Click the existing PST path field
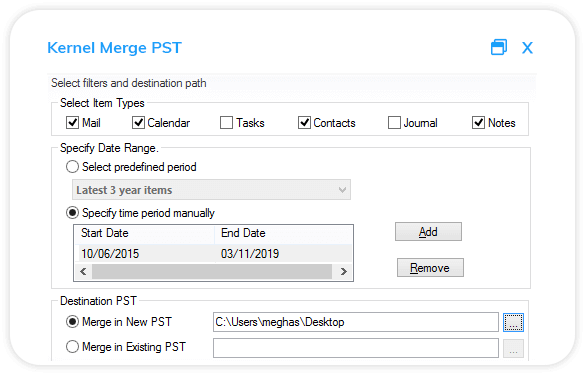The image size is (585, 375). pyautogui.click(x=356, y=348)
